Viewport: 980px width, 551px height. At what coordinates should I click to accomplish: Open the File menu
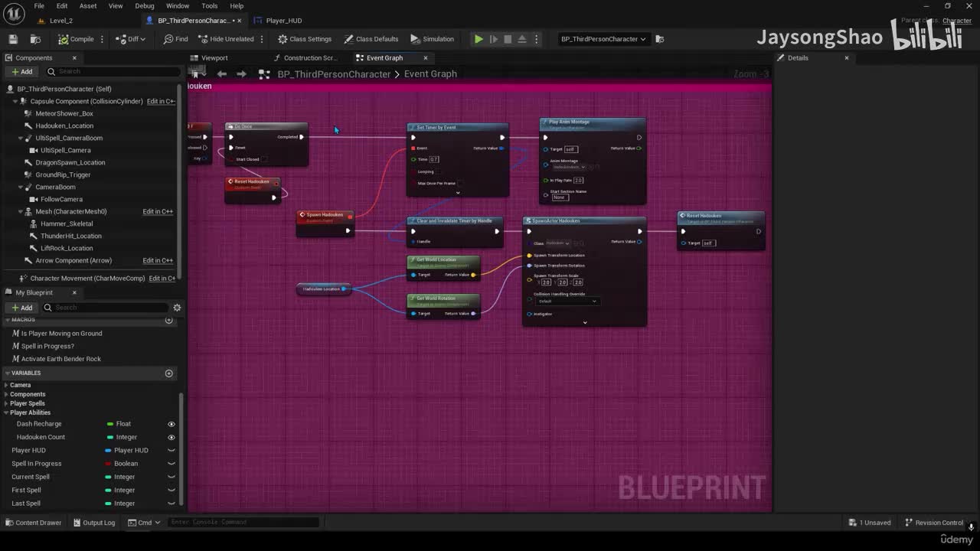coord(39,6)
